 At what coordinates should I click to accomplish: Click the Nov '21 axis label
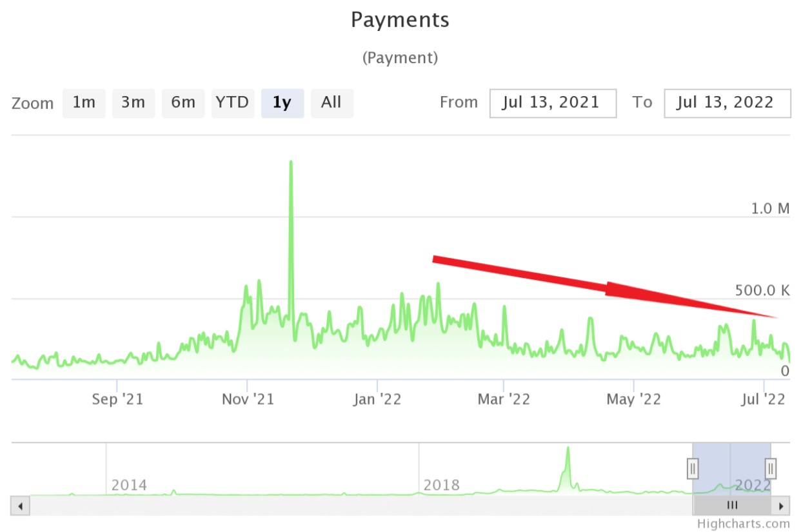pyautogui.click(x=248, y=400)
